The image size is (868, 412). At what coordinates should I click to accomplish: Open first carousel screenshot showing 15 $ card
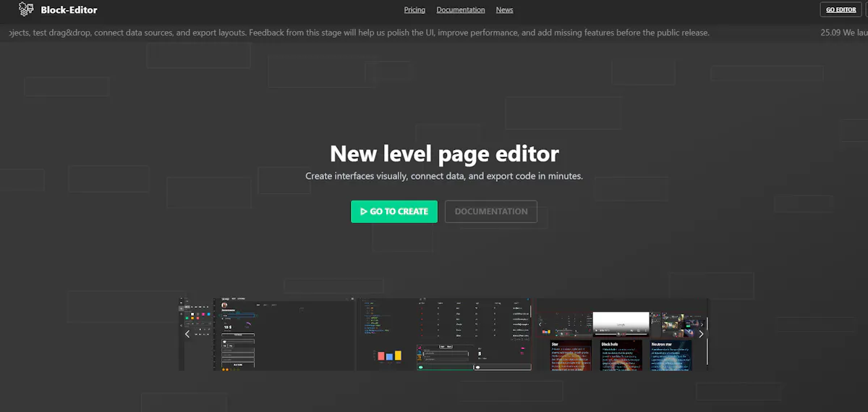tap(267, 335)
